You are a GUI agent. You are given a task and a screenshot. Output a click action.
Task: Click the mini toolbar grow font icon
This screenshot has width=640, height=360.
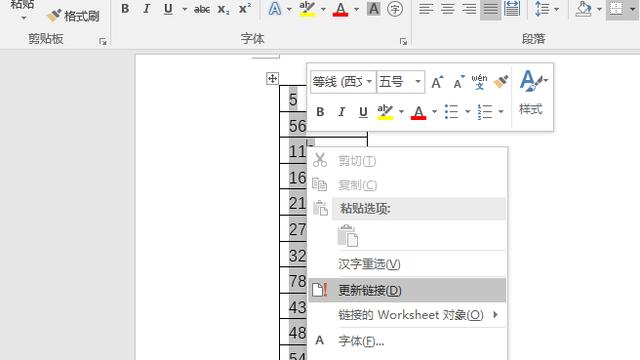point(438,82)
